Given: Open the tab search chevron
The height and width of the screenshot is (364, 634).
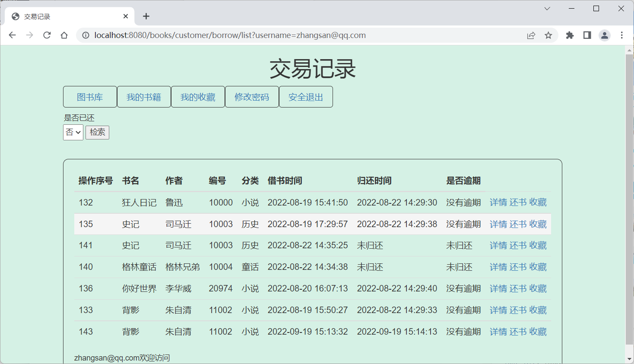Looking at the screenshot, I should (547, 9).
